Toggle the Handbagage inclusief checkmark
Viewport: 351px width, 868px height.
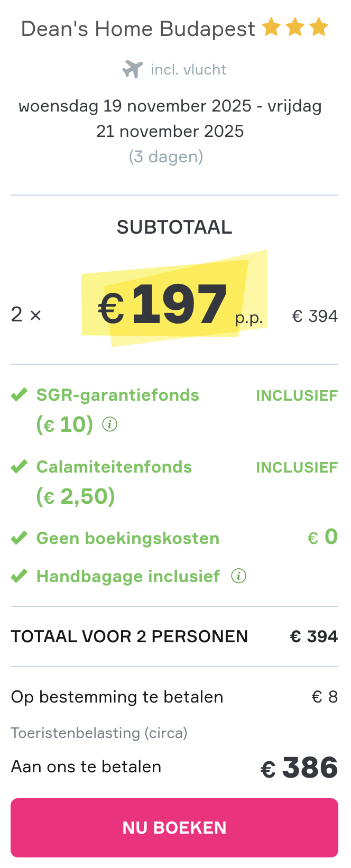tap(19, 576)
